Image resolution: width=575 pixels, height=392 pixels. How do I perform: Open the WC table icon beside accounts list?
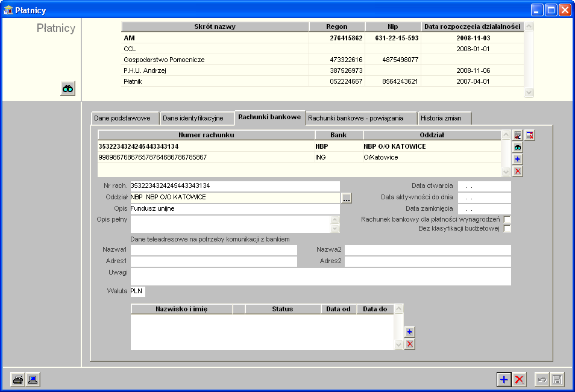click(517, 135)
